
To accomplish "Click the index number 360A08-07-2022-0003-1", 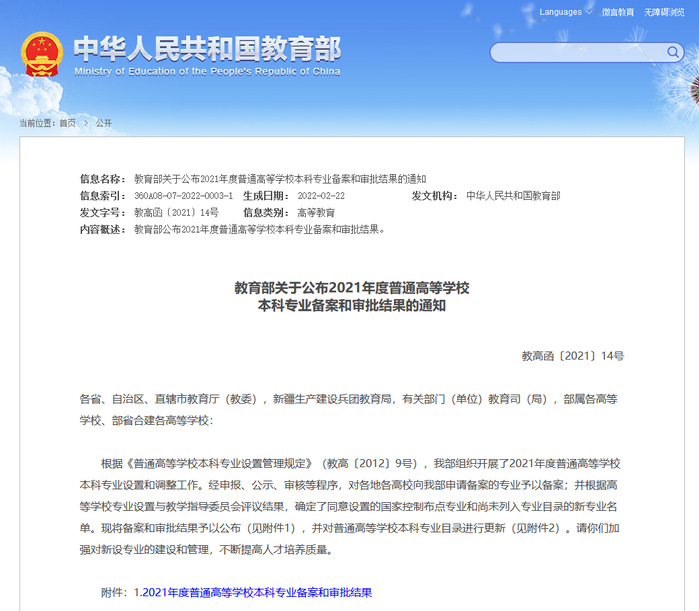I will coord(183,196).
